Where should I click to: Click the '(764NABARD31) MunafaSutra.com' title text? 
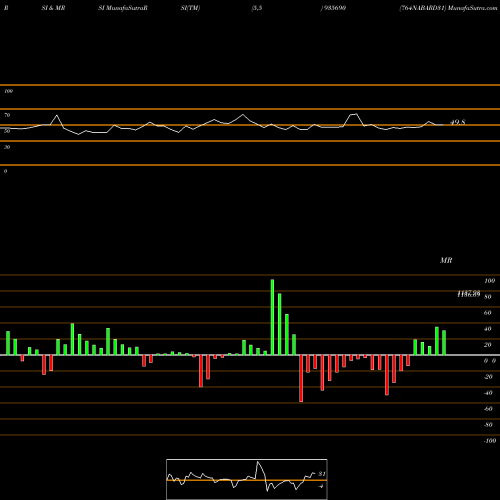coord(448,8)
